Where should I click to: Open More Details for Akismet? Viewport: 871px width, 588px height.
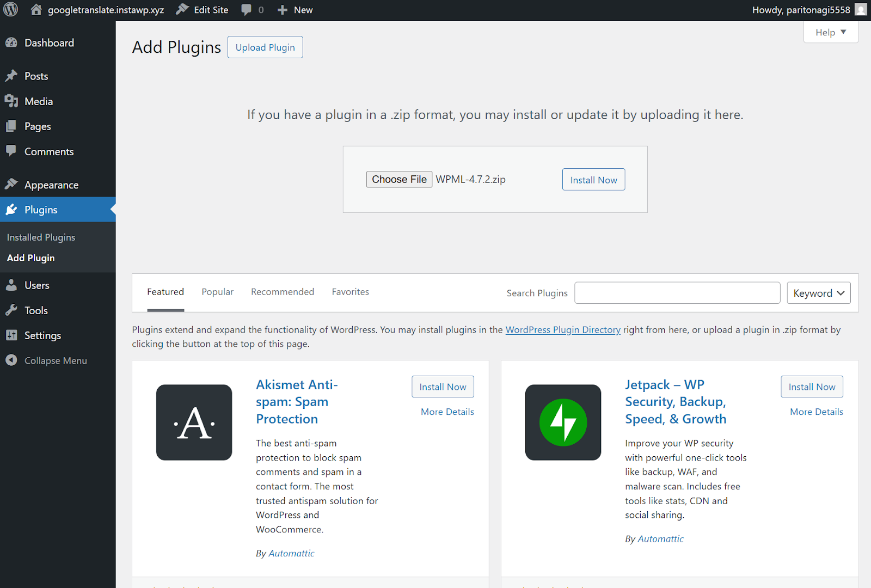pos(447,412)
